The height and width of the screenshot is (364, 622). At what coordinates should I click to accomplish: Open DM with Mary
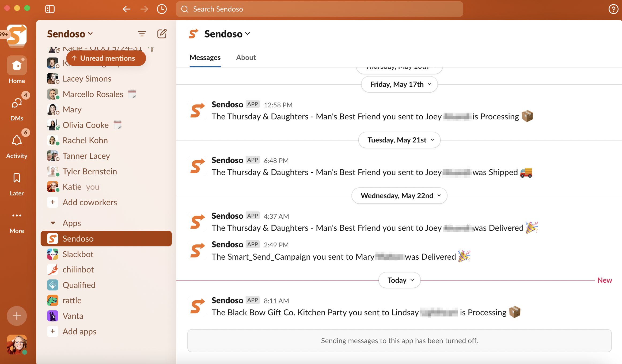[106, 109]
